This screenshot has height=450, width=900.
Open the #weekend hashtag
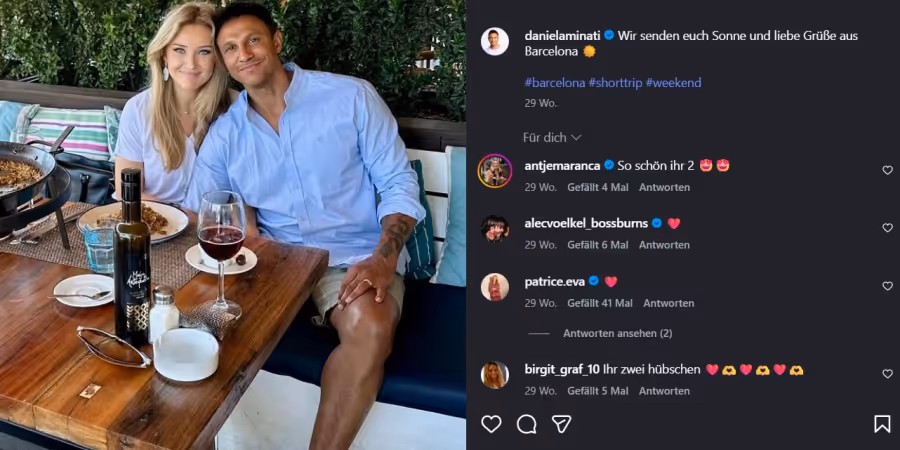pyautogui.click(x=673, y=82)
